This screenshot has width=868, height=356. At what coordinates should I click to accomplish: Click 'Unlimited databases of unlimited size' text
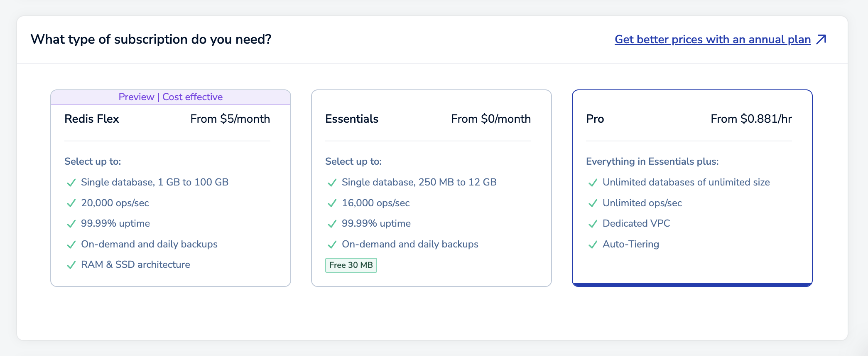[686, 182]
